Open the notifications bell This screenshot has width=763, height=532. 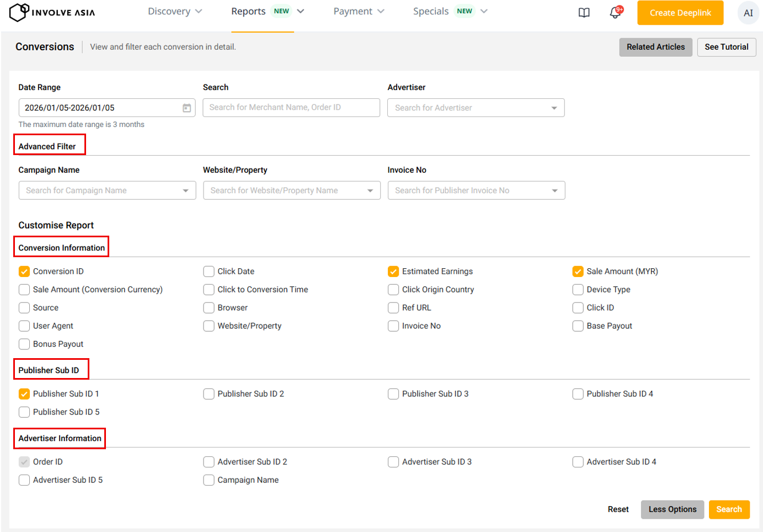point(615,13)
